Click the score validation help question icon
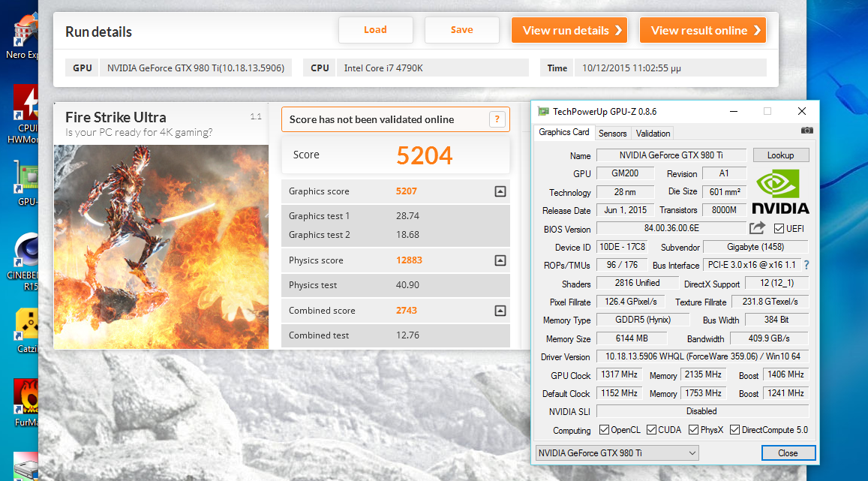This screenshot has height=481, width=868. [x=497, y=119]
